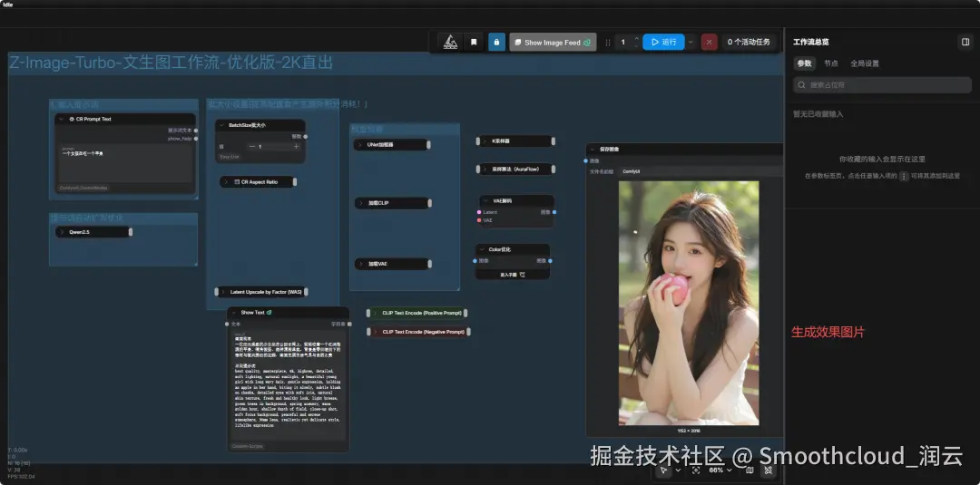Grab the dotted drag handle before batch count
The height and width of the screenshot is (485, 980).
(x=607, y=43)
